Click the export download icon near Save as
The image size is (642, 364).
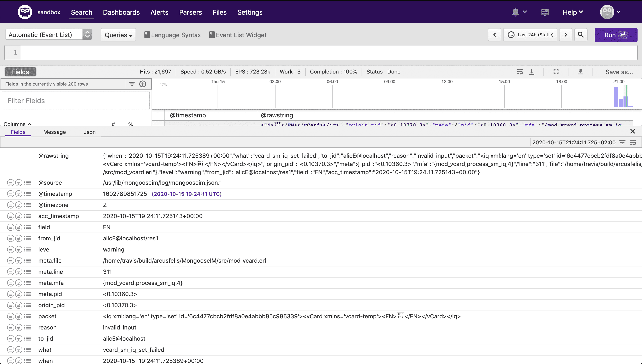coord(580,72)
